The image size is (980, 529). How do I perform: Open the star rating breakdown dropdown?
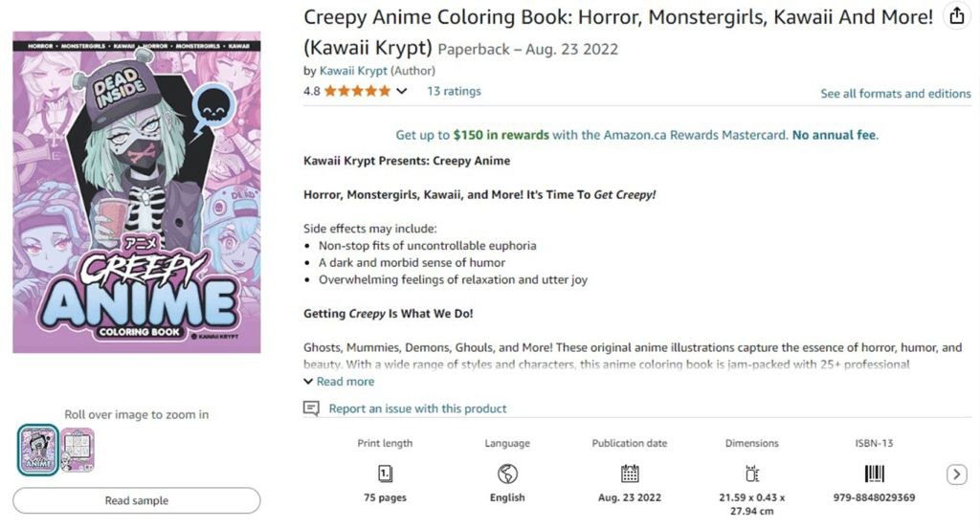click(x=402, y=92)
